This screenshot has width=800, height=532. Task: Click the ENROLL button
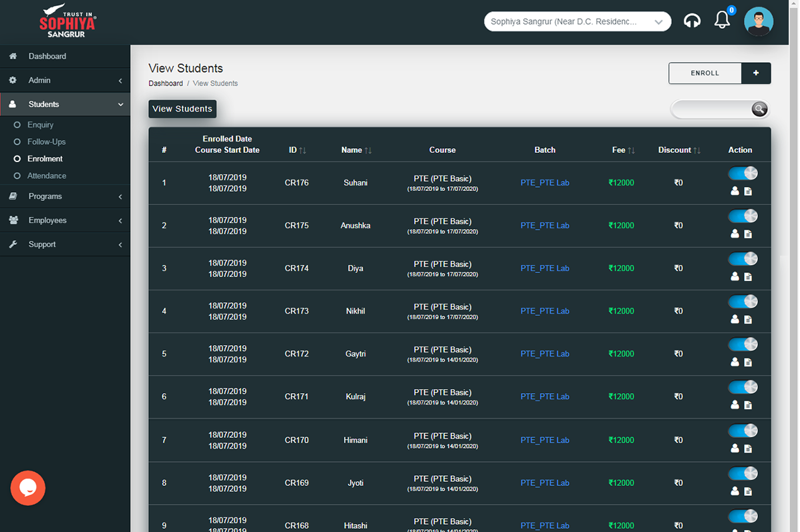click(x=705, y=73)
